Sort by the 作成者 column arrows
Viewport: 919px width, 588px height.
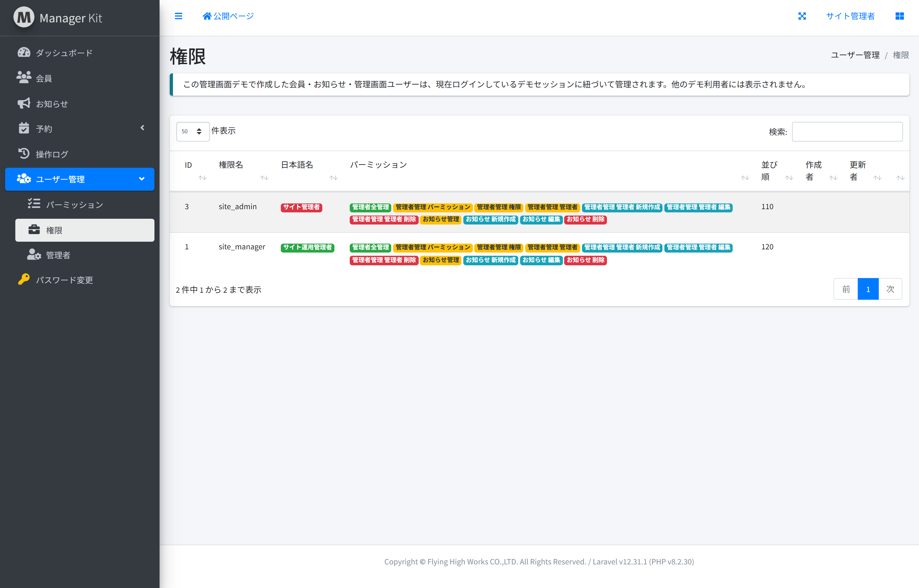tap(833, 178)
